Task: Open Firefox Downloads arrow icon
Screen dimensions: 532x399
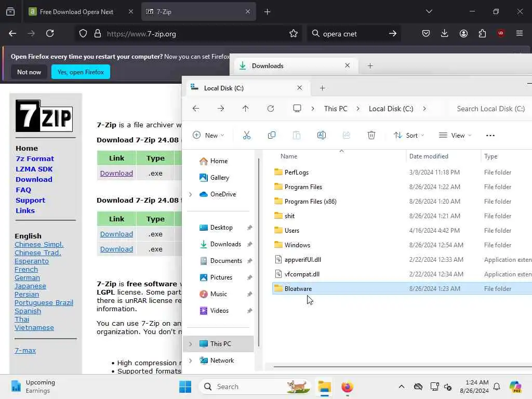Action: (445, 33)
